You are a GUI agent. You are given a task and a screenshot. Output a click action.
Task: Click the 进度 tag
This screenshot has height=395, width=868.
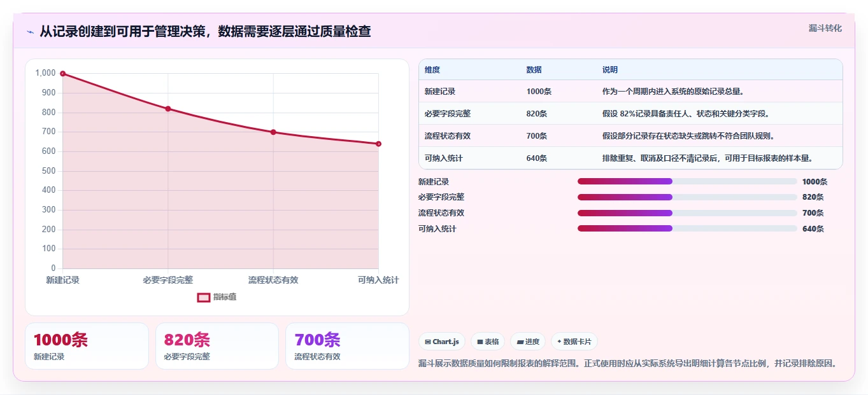pos(528,342)
